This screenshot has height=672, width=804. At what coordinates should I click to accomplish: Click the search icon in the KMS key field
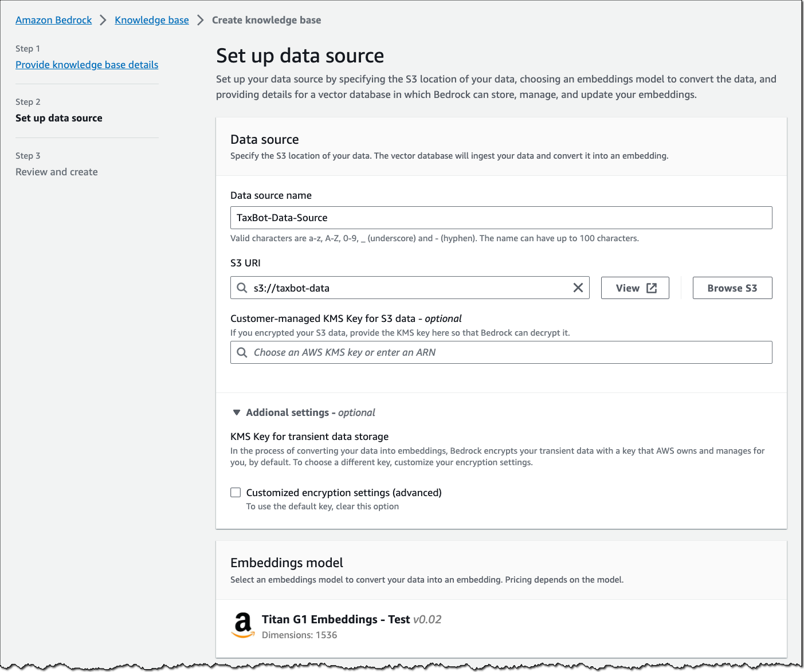[242, 352]
